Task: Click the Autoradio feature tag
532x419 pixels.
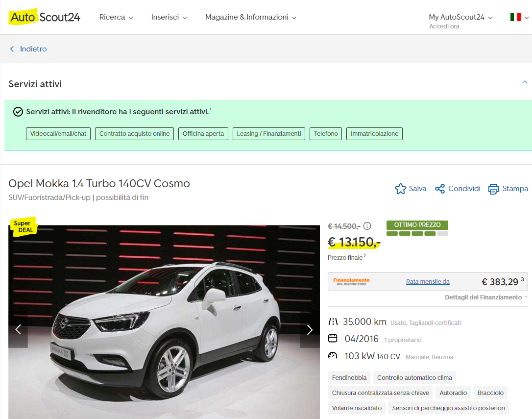Action: click(453, 393)
